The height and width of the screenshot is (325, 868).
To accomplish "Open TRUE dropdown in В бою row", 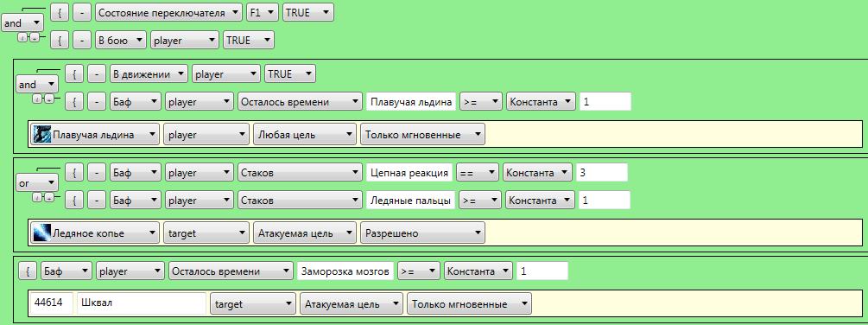I will [x=248, y=41].
